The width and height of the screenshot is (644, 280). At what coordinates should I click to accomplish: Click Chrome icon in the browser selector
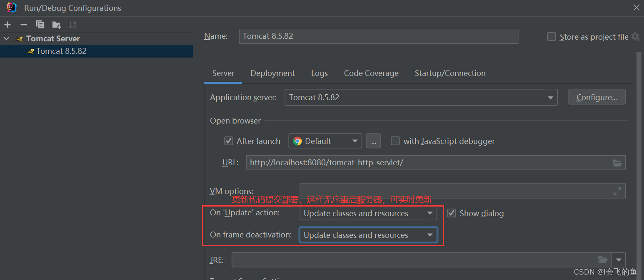(297, 141)
